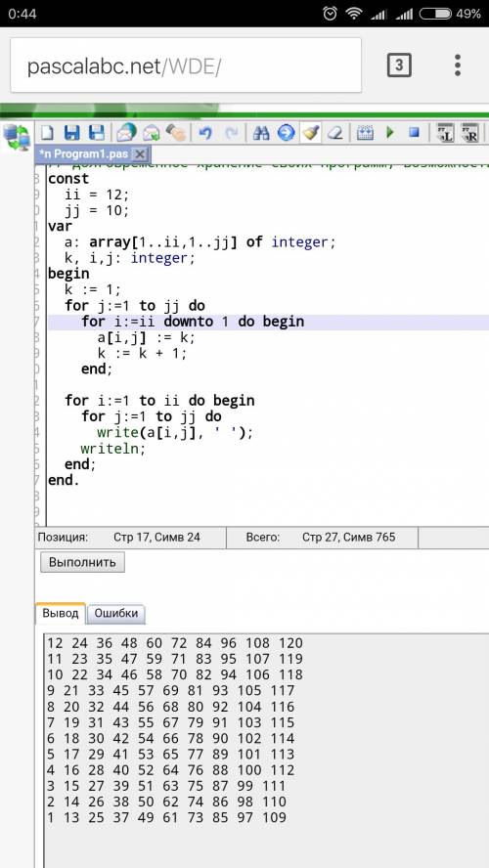Click the undo arrow icon
The height and width of the screenshot is (868, 489).
pyautogui.click(x=205, y=133)
